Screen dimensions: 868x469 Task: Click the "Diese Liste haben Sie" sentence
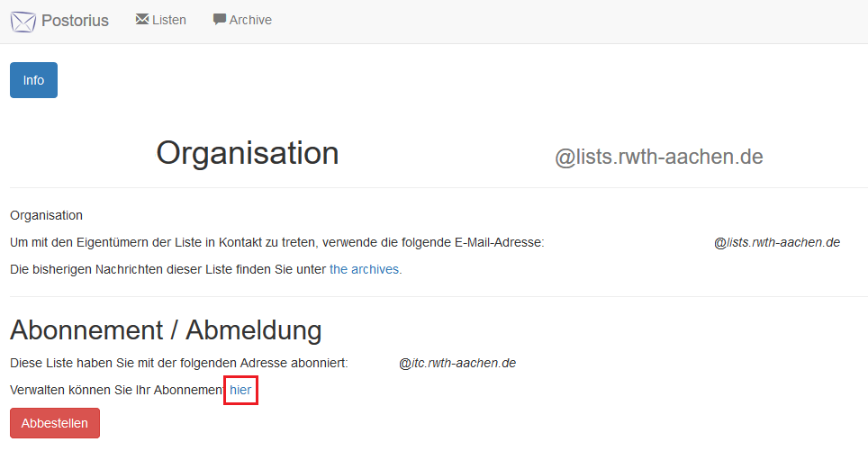tap(178, 363)
